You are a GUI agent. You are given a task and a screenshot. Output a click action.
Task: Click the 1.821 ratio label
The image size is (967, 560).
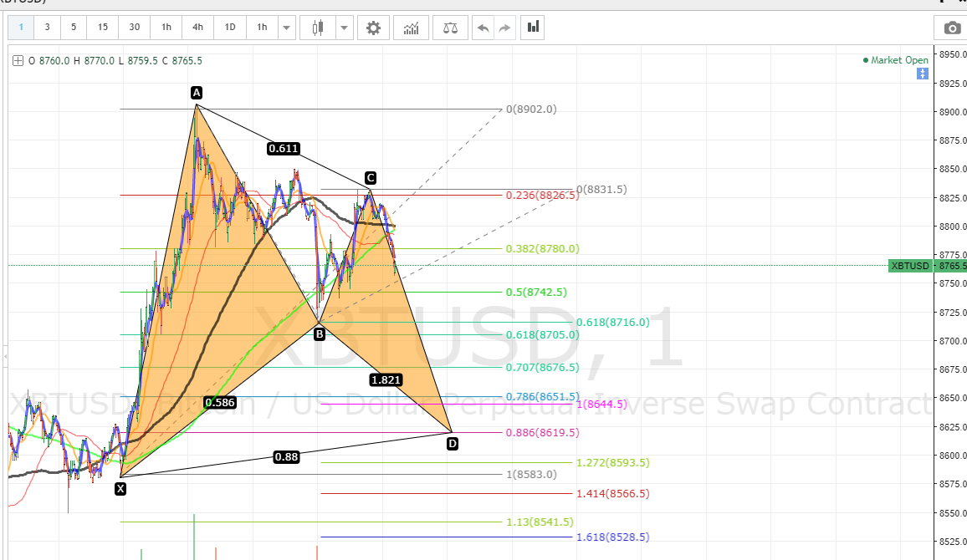(386, 380)
